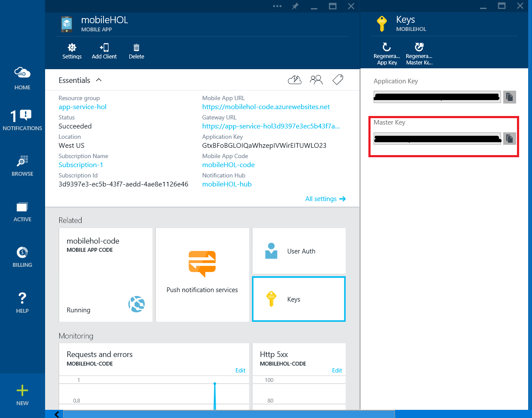The height and width of the screenshot is (418, 532).
Task: Click the Master Key input field
Action: point(437,138)
